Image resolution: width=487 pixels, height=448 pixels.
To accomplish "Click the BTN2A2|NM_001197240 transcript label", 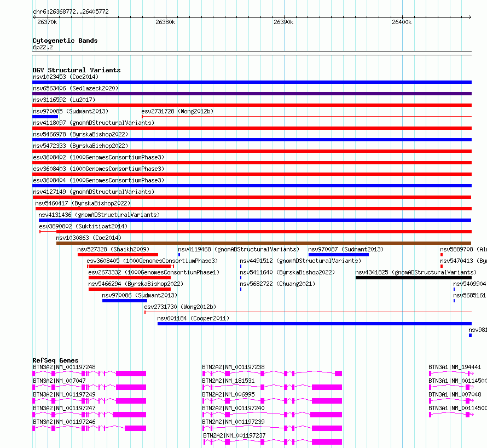I will pyautogui.click(x=233, y=408).
